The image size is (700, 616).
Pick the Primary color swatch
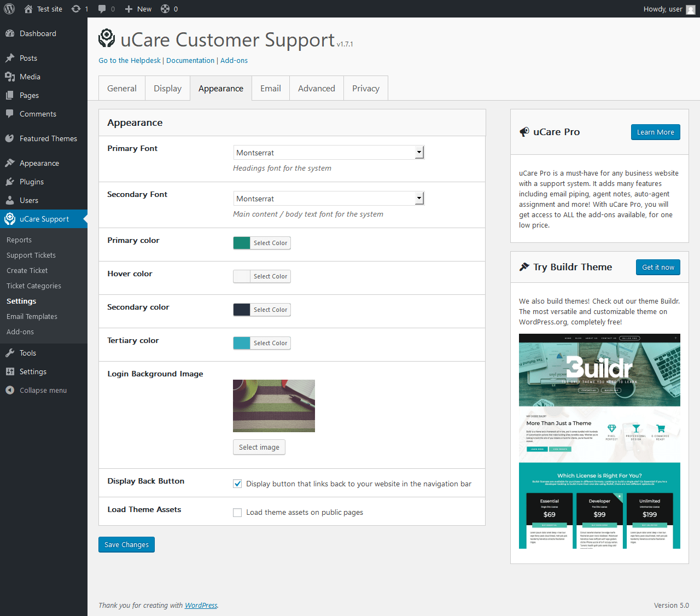(242, 243)
